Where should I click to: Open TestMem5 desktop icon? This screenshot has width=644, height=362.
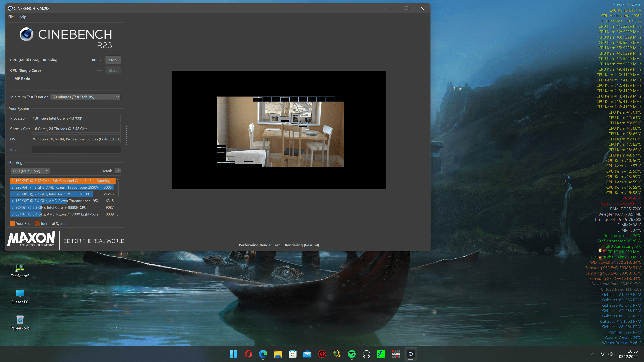click(20, 271)
